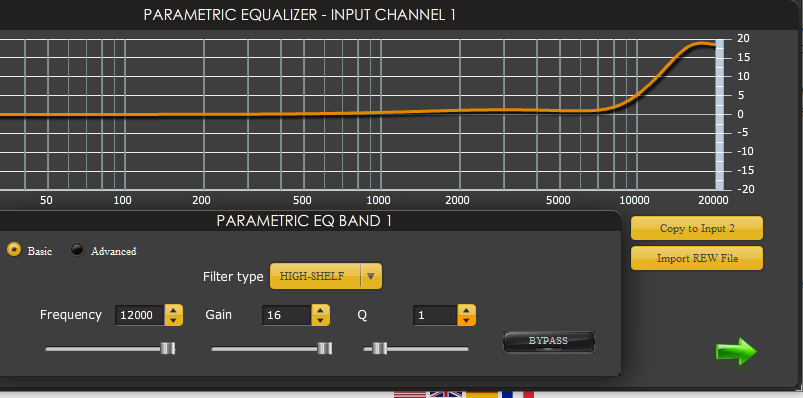Select the Advanced mode radio button
The height and width of the screenshot is (398, 803).
[x=77, y=249]
